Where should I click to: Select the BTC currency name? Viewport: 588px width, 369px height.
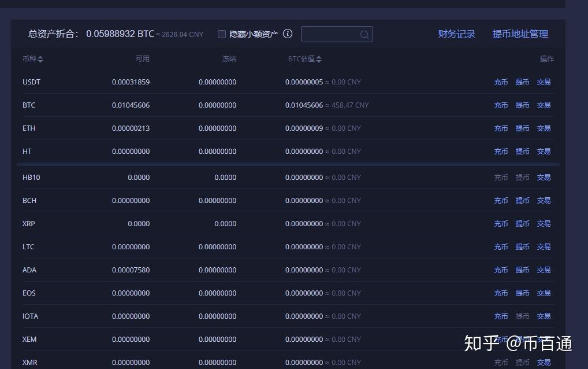tap(29, 105)
